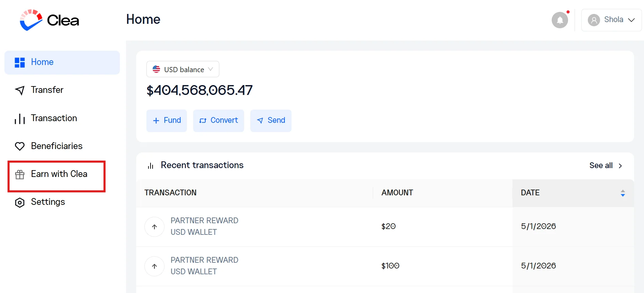Viewport: 644px width, 293px height.
Task: Click the See all link
Action: point(601,165)
